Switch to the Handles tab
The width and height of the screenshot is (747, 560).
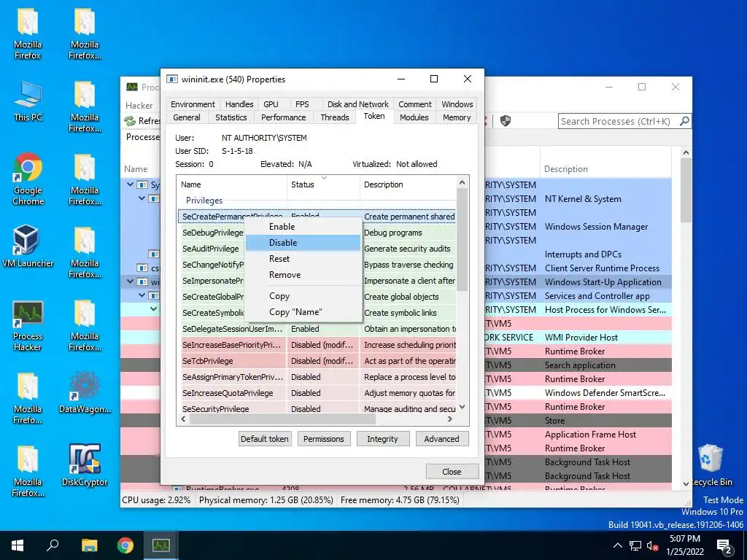click(239, 104)
